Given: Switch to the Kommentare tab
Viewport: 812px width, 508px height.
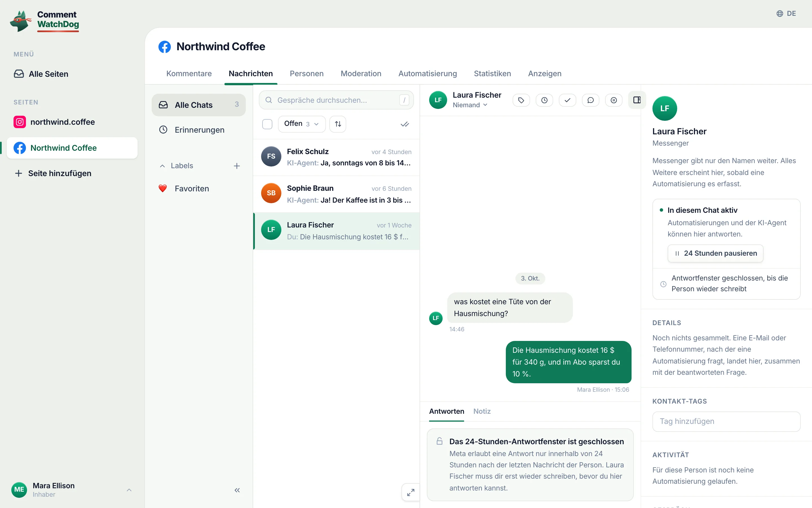Looking at the screenshot, I should click(189, 74).
